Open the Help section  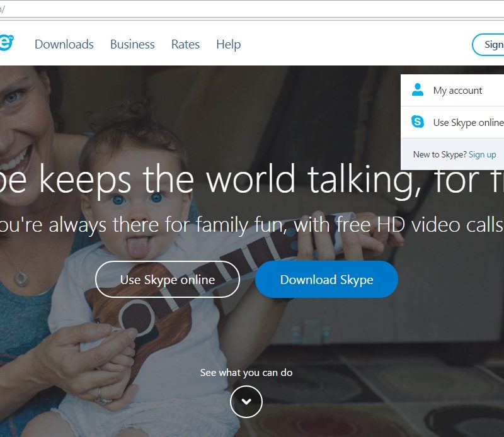click(229, 44)
